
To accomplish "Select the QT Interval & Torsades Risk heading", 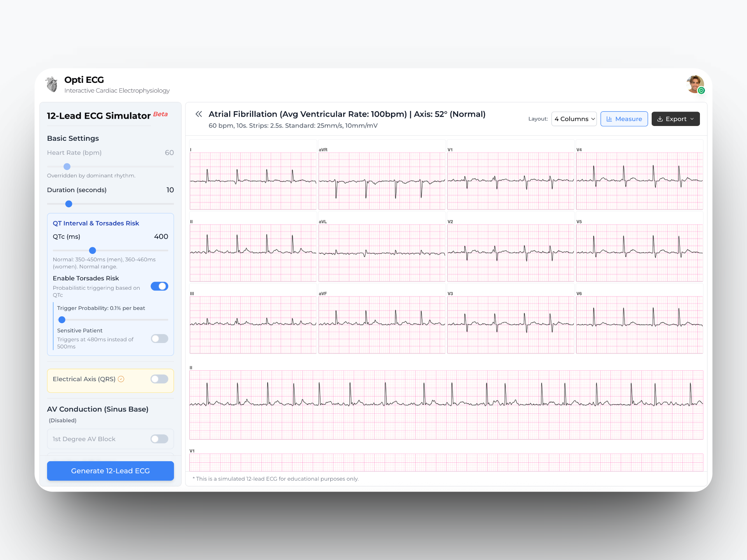I will 96,223.
